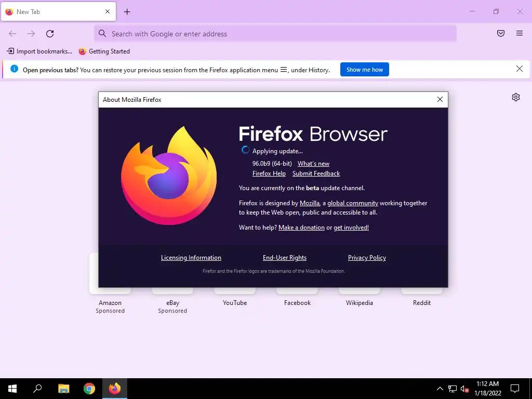Dismiss the Open previous tabs notification
This screenshot has width=532, height=399.
[x=519, y=69]
